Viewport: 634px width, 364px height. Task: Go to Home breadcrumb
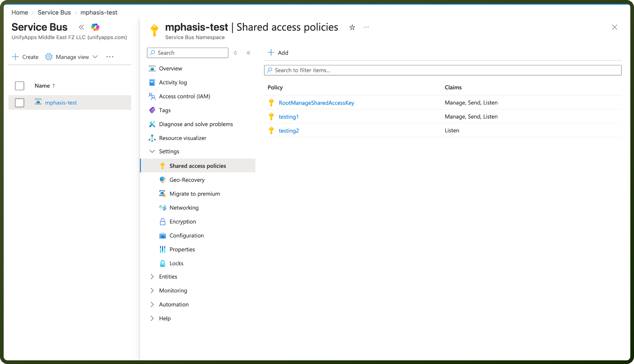click(x=20, y=13)
